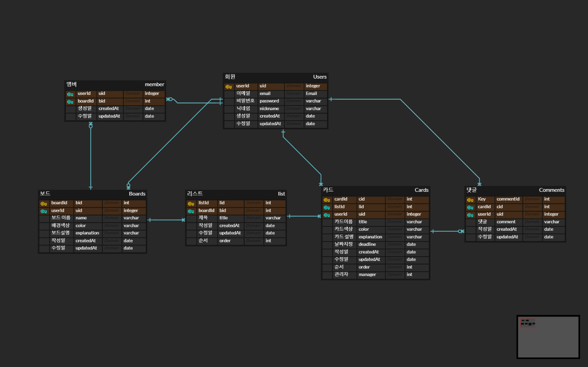Click the title column in Cards table
The image size is (588, 367).
point(363,222)
